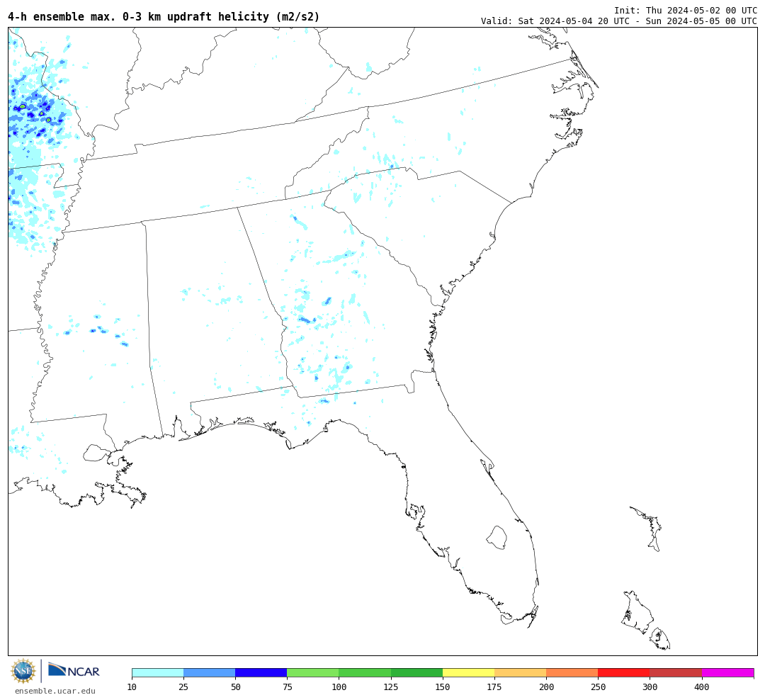Click the colorbar label '125'

(391, 687)
